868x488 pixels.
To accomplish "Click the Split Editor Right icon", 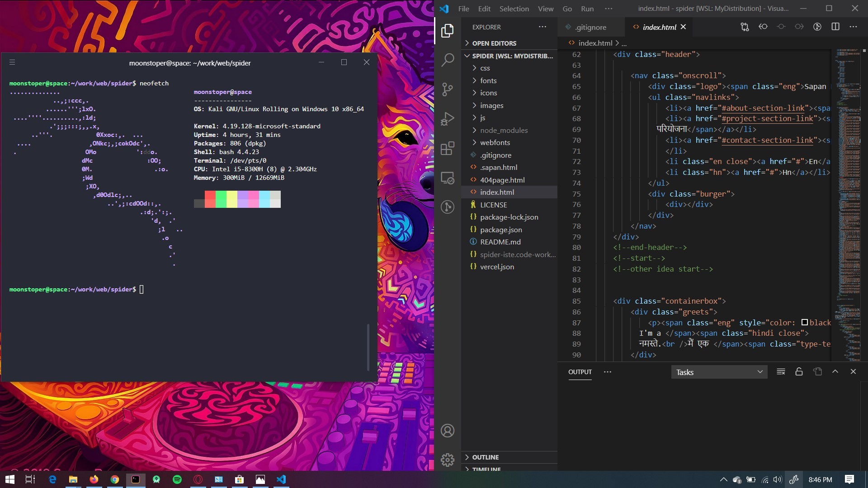I will pyautogui.click(x=835, y=27).
